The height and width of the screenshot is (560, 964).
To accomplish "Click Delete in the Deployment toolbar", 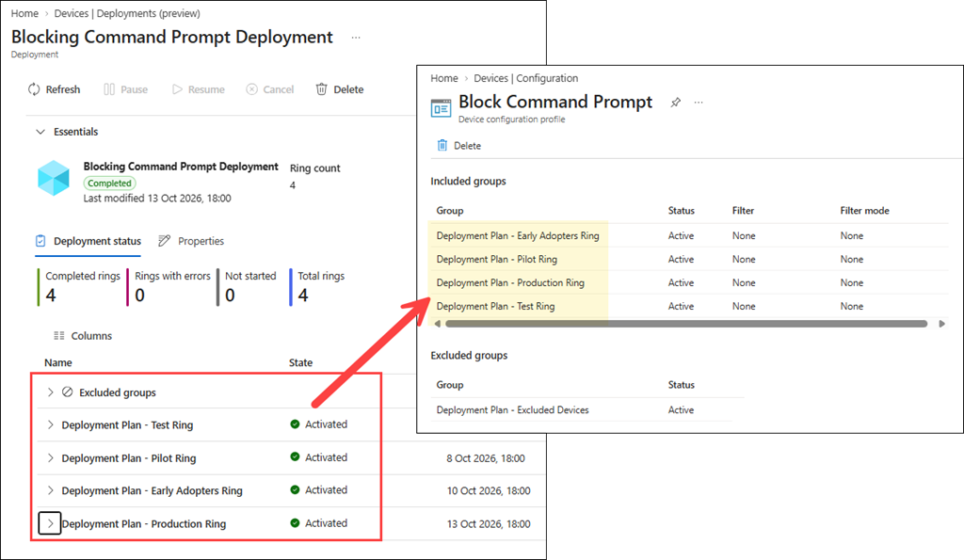I will (339, 89).
